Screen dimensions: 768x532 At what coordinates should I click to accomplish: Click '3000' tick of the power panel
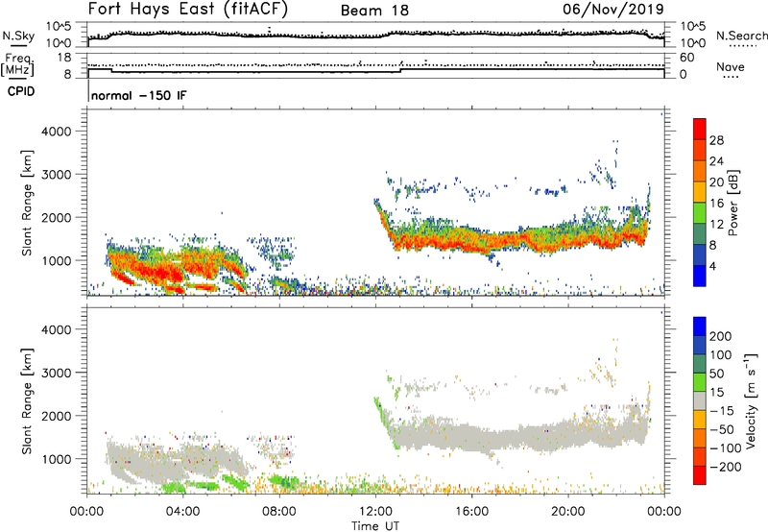tap(56, 175)
